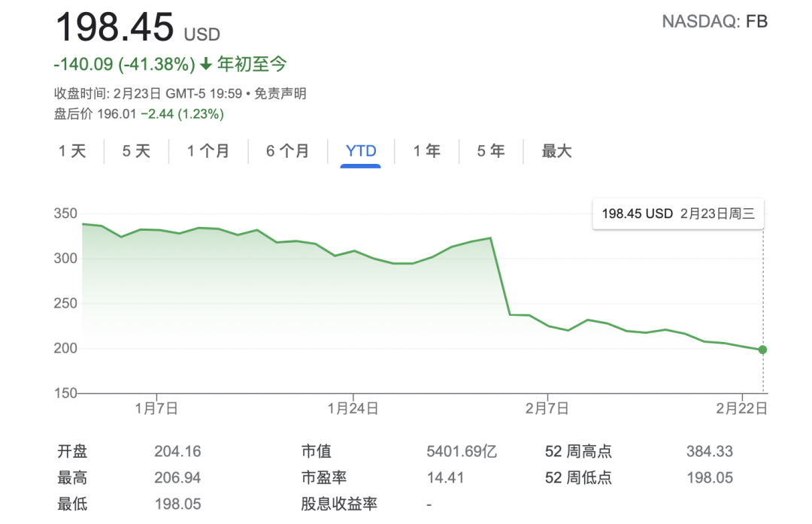Switch chart to 1年 range
The width and height of the screenshot is (812, 524).
coord(426,151)
